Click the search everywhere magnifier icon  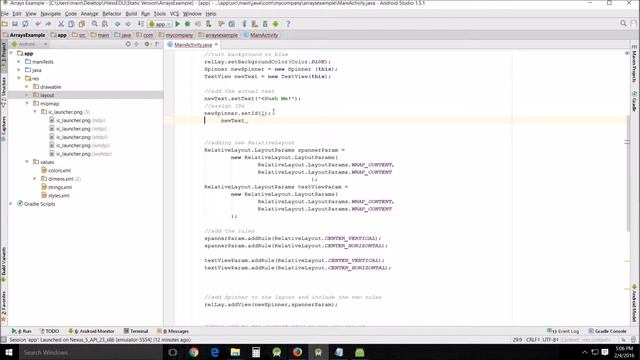623,24
